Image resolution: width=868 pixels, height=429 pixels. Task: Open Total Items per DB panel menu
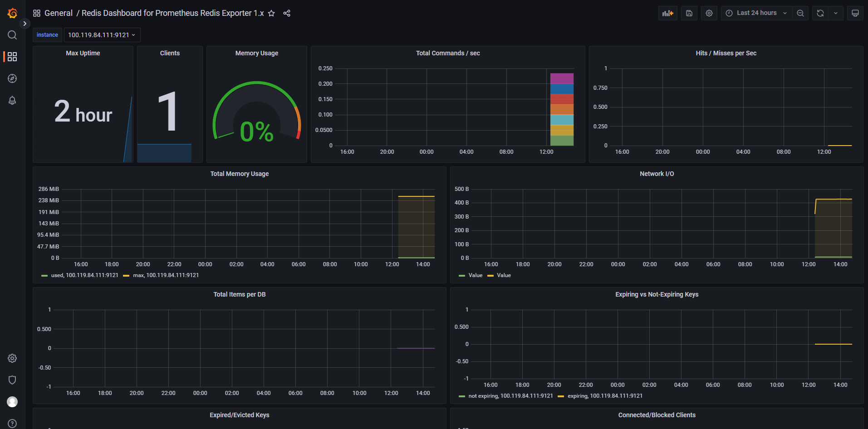pos(240,294)
